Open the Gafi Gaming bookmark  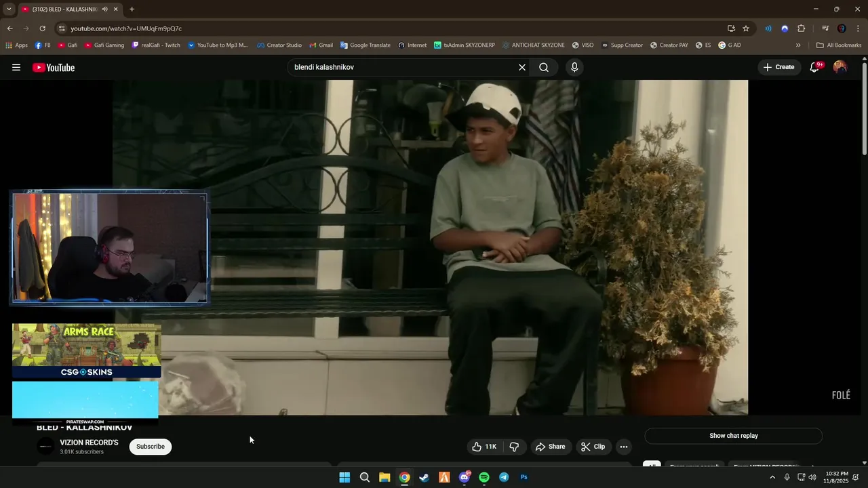(104, 45)
